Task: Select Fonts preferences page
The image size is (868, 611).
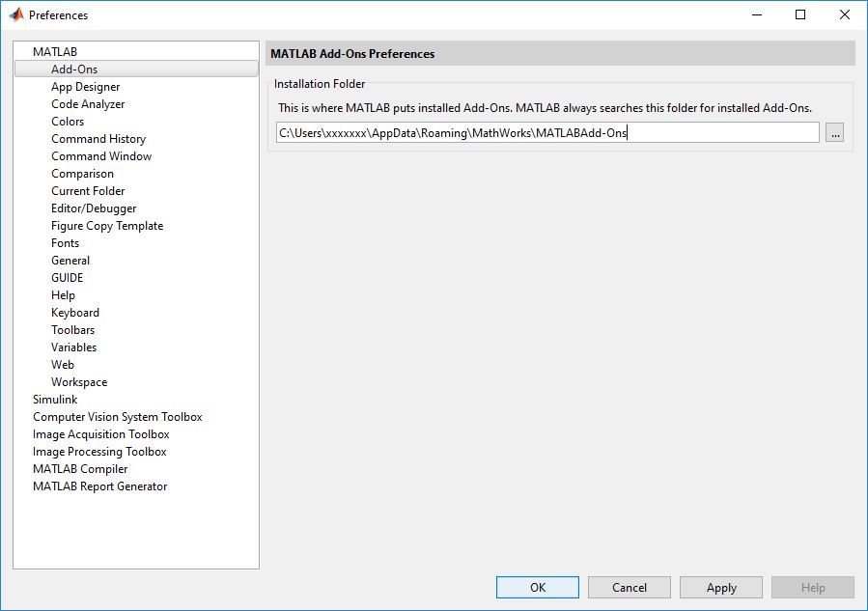Action: [x=66, y=243]
